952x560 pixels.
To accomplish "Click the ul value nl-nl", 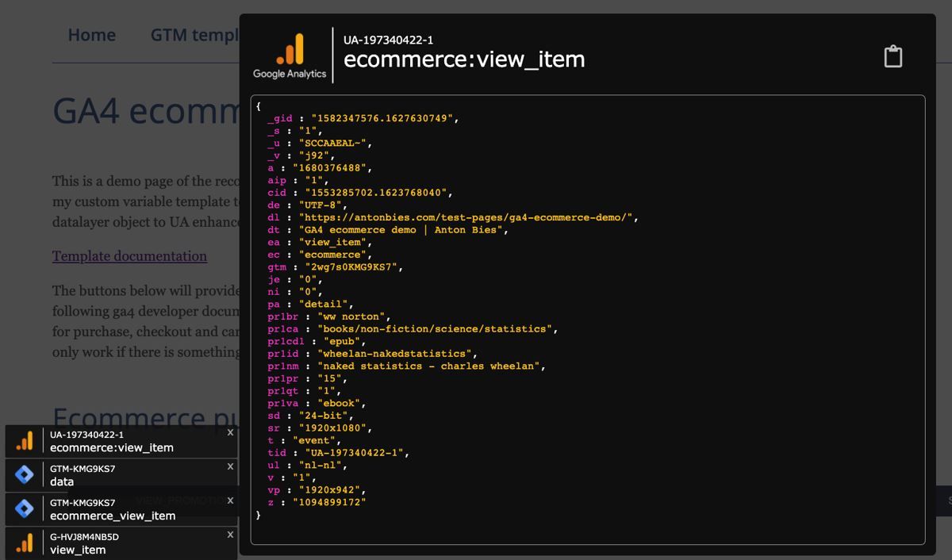I will [321, 466].
